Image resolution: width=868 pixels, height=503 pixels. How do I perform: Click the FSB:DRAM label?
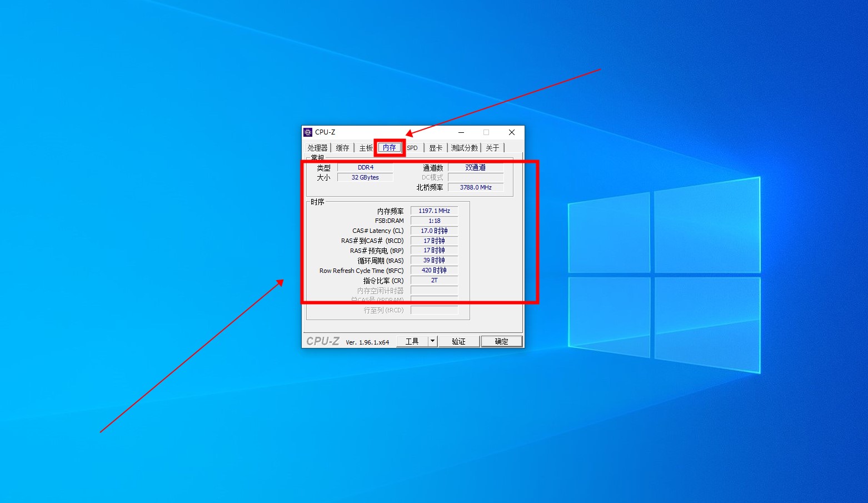[x=390, y=221]
